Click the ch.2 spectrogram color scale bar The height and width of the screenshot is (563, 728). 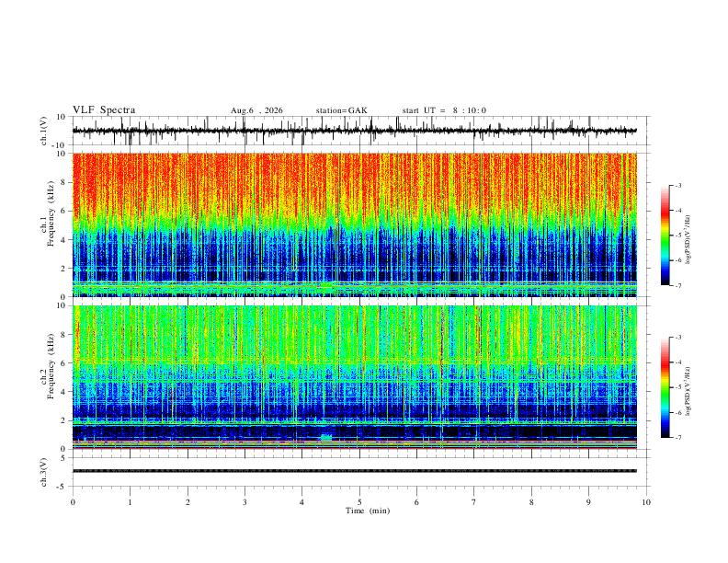pos(665,387)
